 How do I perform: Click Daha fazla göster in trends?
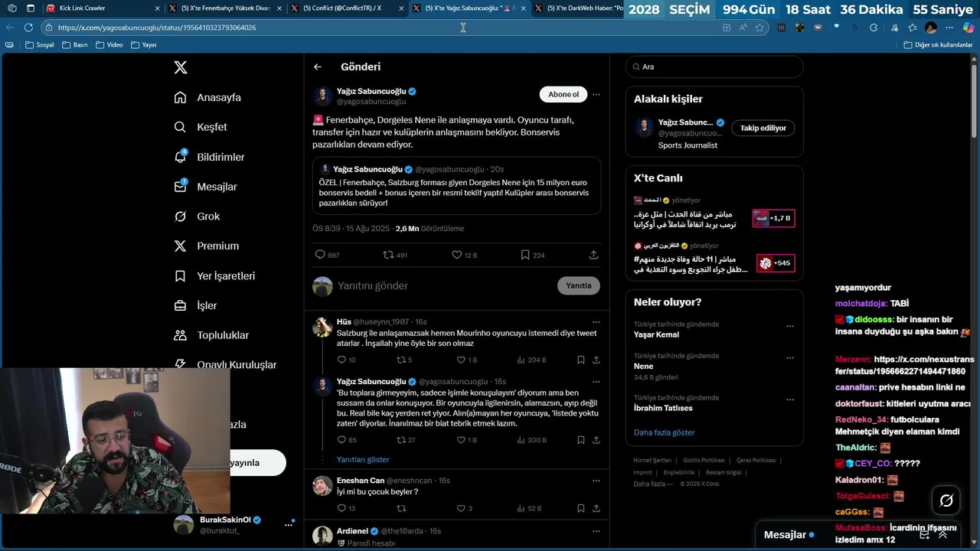click(665, 432)
